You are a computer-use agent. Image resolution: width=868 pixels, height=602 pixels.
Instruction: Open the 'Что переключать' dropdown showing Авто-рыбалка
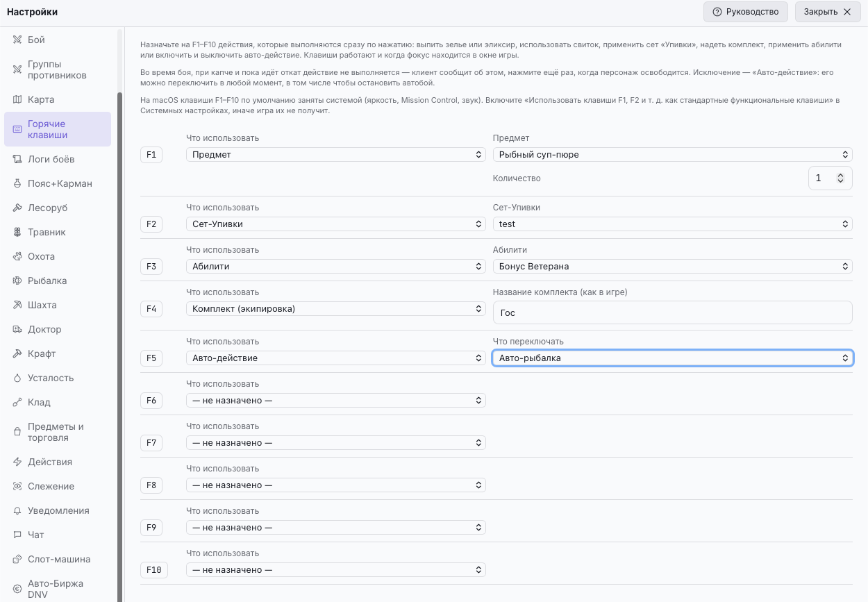(x=672, y=358)
